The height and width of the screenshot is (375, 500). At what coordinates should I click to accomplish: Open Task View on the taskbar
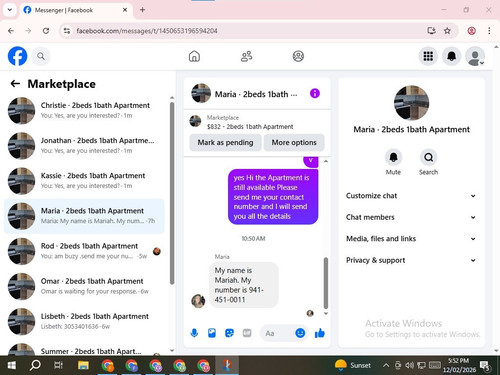click(x=59, y=365)
